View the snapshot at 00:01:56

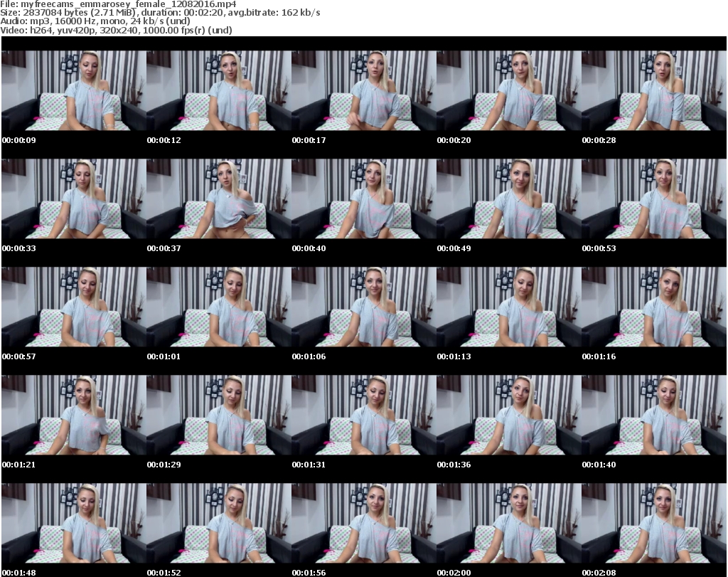coord(363,524)
